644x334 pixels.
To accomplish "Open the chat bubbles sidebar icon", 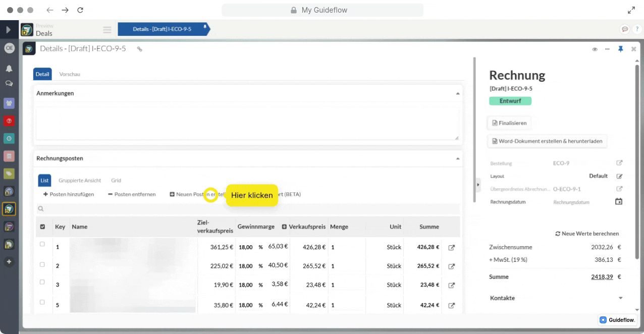I will [9, 83].
